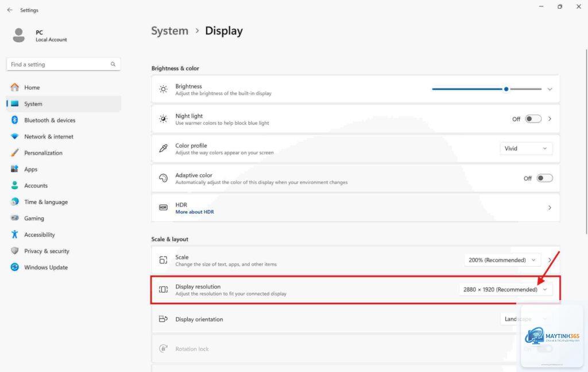
Task: Open Night light settings chevron
Action: click(550, 119)
